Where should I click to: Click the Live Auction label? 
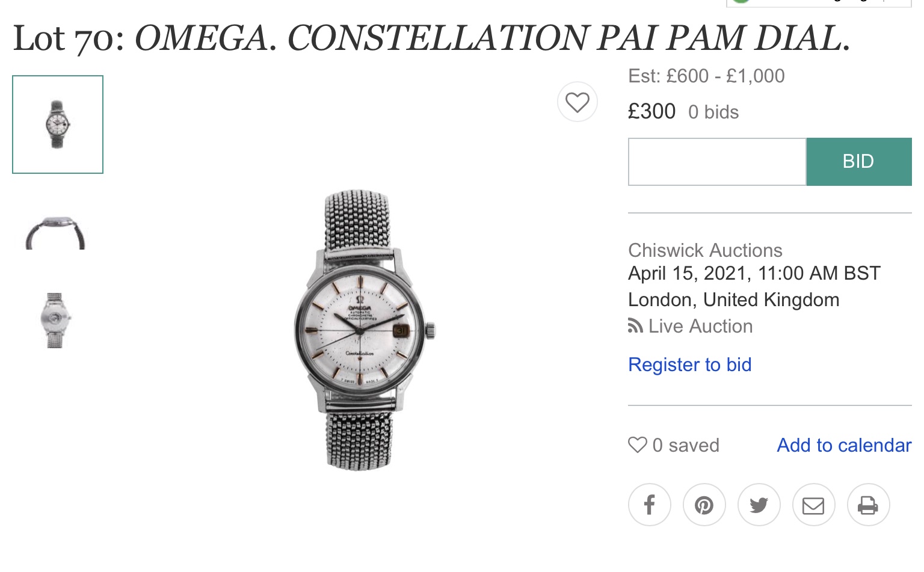700,326
